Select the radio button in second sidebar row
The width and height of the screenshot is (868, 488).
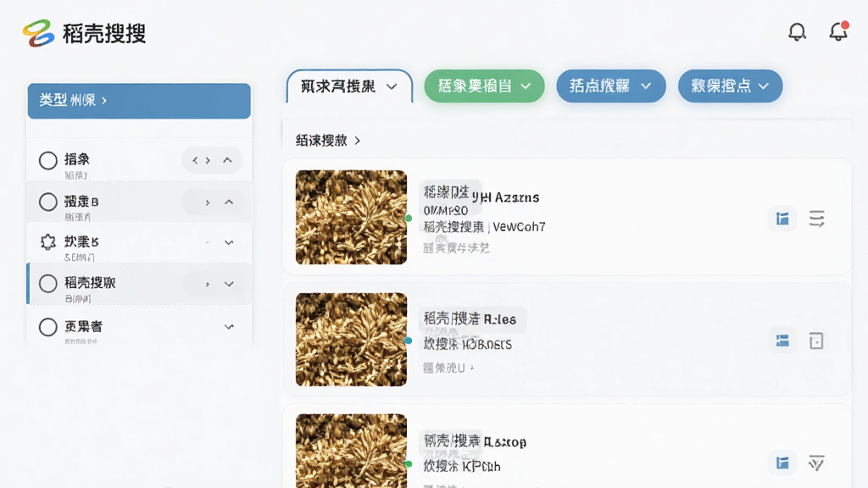[48, 202]
